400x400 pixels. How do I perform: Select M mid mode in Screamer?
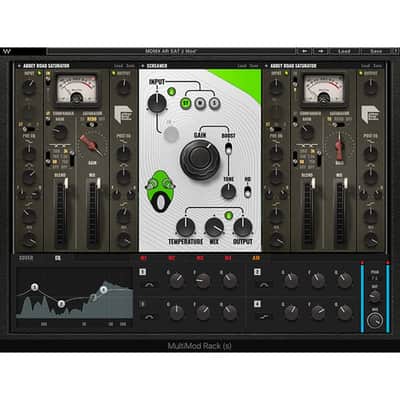coord(200,103)
